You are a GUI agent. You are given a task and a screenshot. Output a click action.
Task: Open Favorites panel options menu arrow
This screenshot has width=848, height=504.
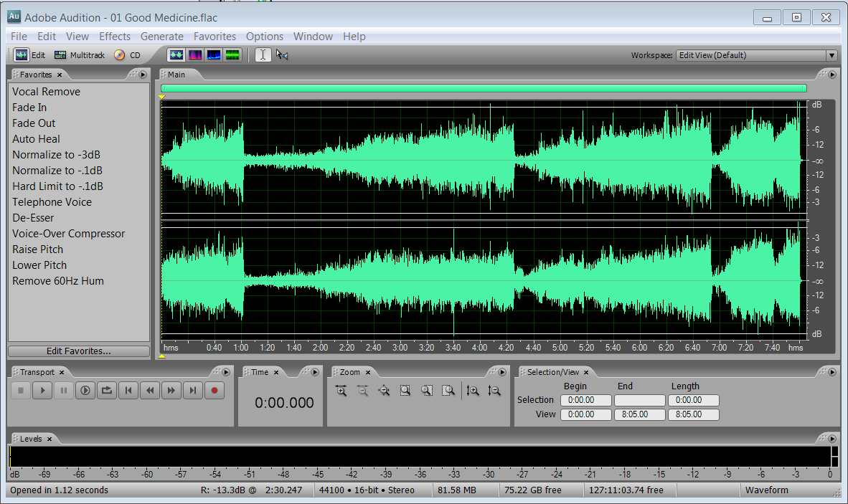(142, 74)
